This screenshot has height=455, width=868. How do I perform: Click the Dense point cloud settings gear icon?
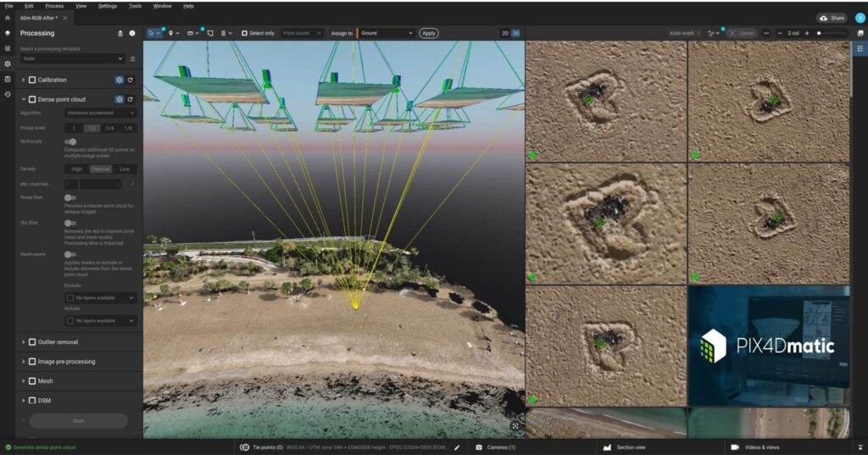pos(120,99)
